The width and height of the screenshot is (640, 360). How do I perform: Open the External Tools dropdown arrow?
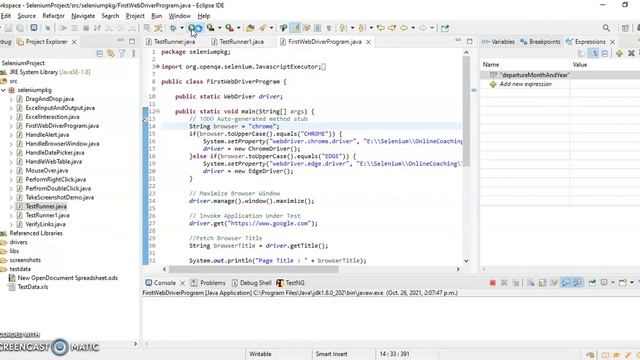239,28
